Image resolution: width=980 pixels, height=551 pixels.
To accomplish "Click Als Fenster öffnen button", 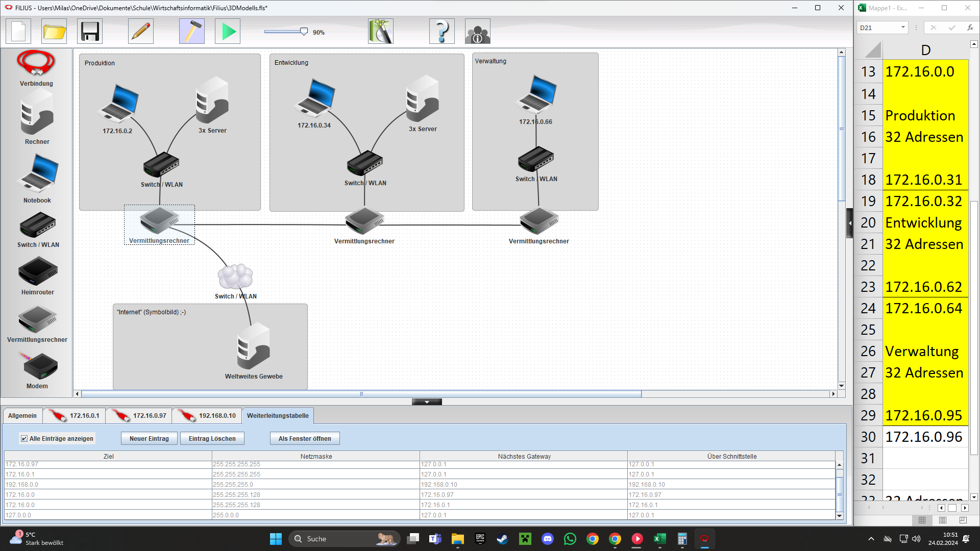I will [305, 438].
